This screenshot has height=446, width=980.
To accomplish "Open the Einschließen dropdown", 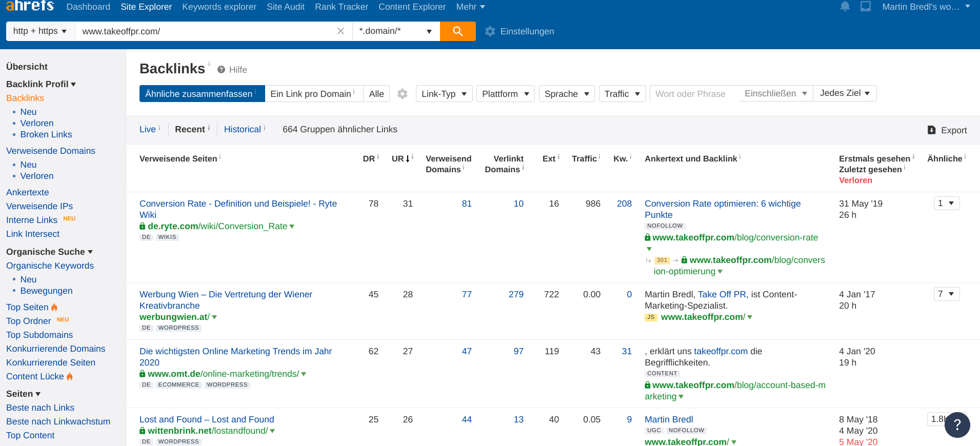I will pos(776,93).
